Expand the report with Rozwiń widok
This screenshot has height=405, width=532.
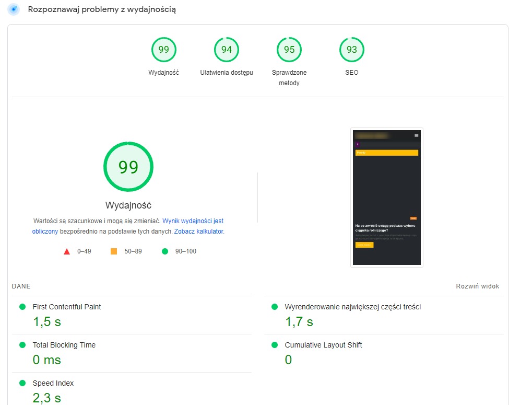click(477, 286)
